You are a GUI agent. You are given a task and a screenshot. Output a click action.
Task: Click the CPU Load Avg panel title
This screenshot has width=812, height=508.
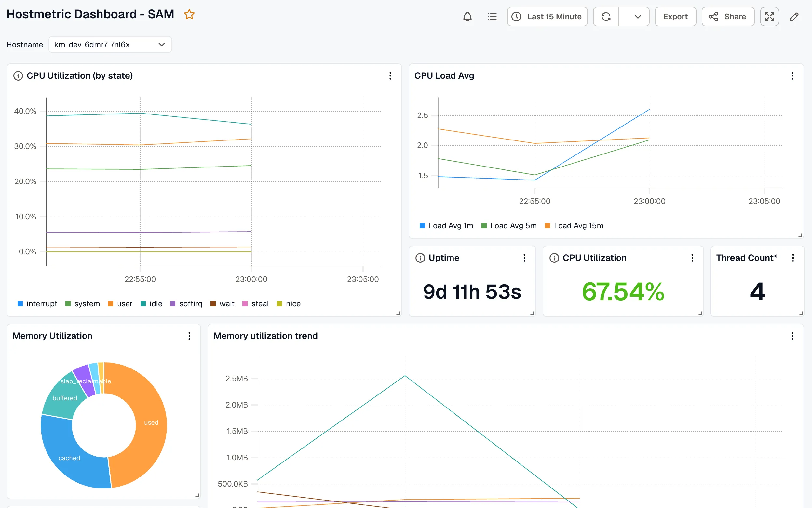(444, 75)
